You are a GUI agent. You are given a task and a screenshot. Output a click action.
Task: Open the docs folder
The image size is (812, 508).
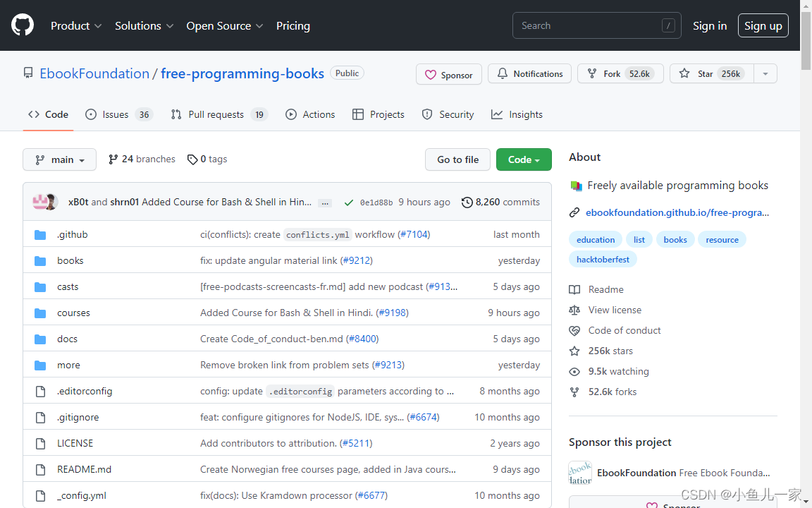[67, 339]
